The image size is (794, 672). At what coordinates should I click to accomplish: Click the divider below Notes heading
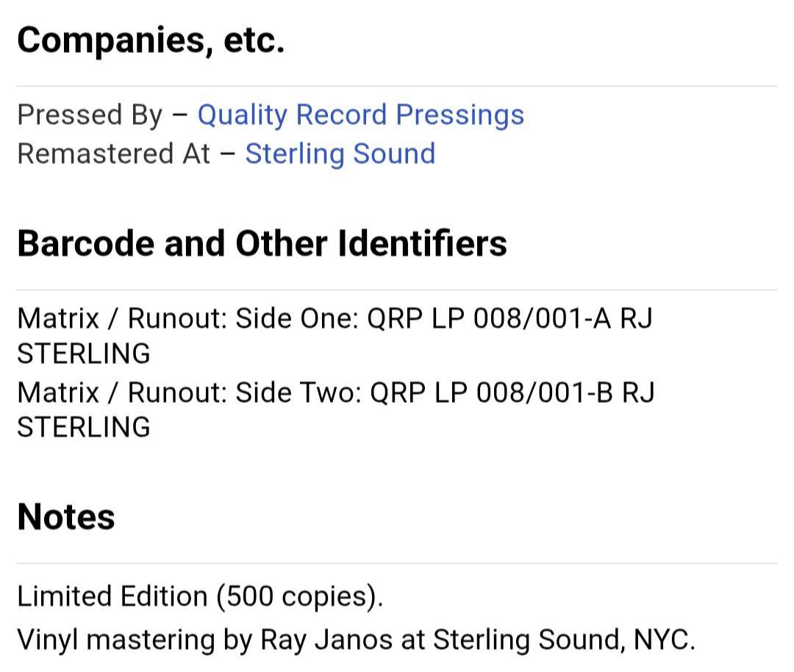pyautogui.click(x=397, y=563)
